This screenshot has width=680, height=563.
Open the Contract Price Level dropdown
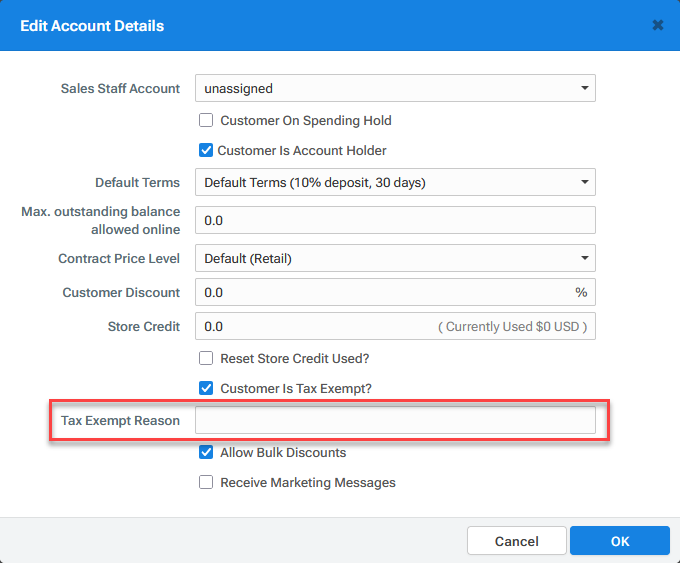pos(395,258)
